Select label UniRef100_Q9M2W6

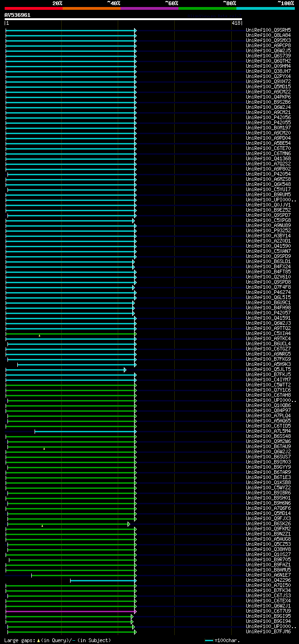(268, 441)
